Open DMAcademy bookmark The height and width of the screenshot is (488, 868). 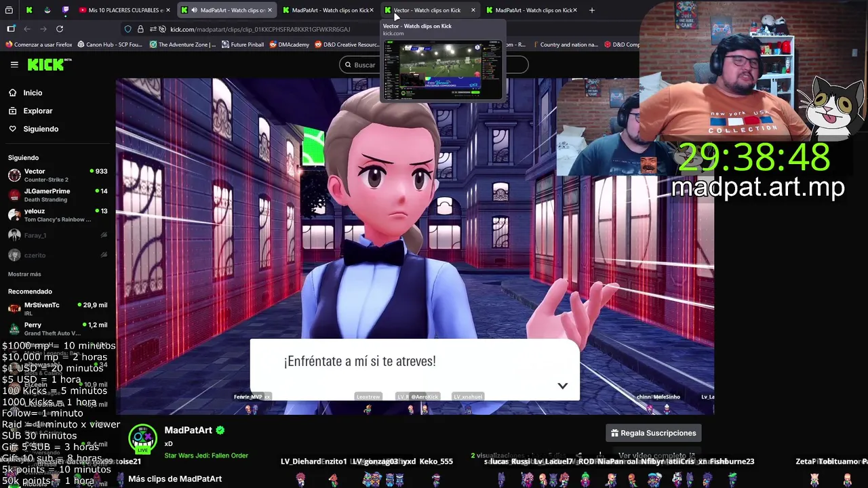[x=289, y=45]
